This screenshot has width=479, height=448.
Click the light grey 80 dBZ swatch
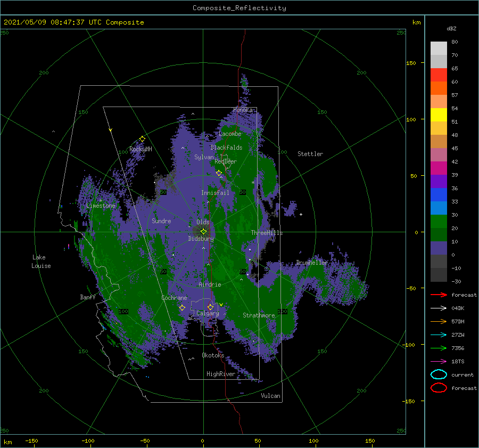(x=439, y=48)
